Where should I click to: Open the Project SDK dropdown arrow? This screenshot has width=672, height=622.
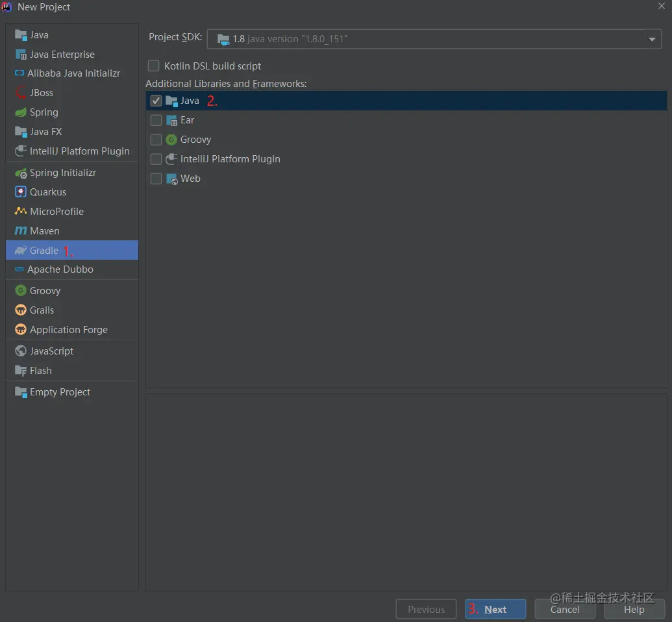point(651,40)
